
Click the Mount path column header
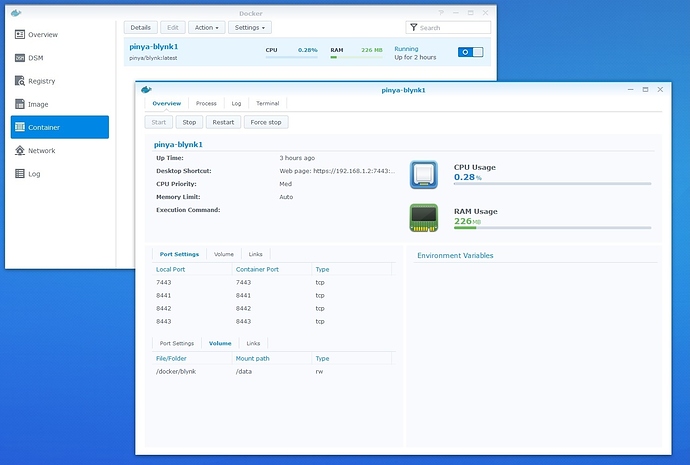(x=252, y=359)
